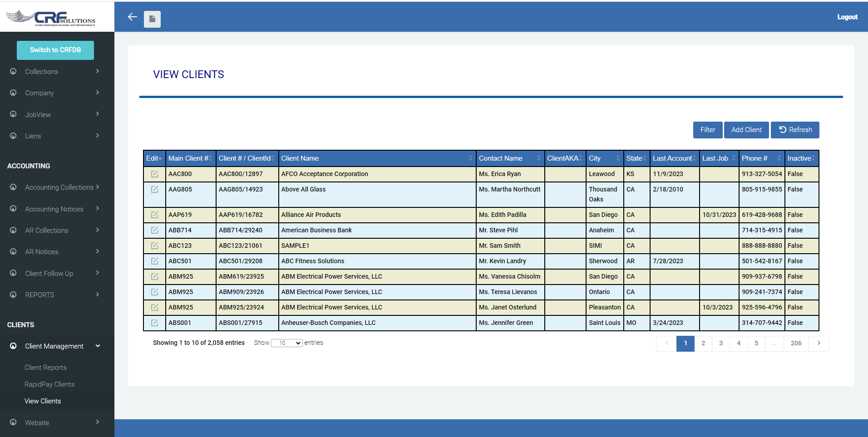Collapse the Client Management menu

54,346
